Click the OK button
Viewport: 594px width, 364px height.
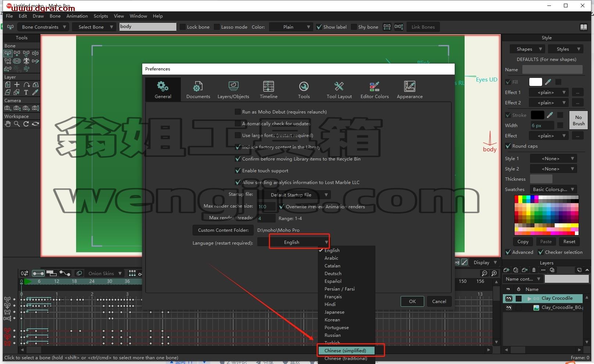point(412,301)
